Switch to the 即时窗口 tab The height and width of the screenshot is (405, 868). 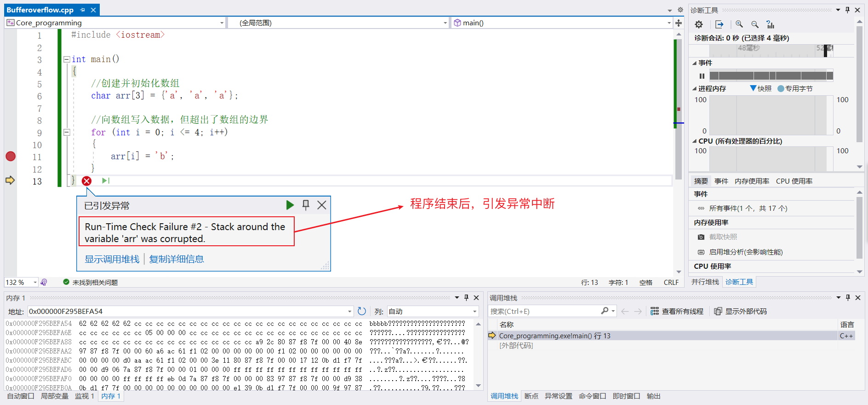pyautogui.click(x=626, y=396)
